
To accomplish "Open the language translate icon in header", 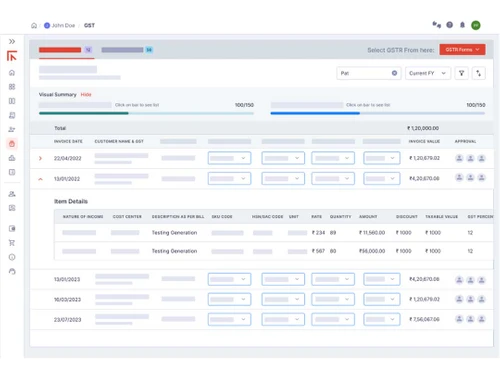I will tap(437, 25).
